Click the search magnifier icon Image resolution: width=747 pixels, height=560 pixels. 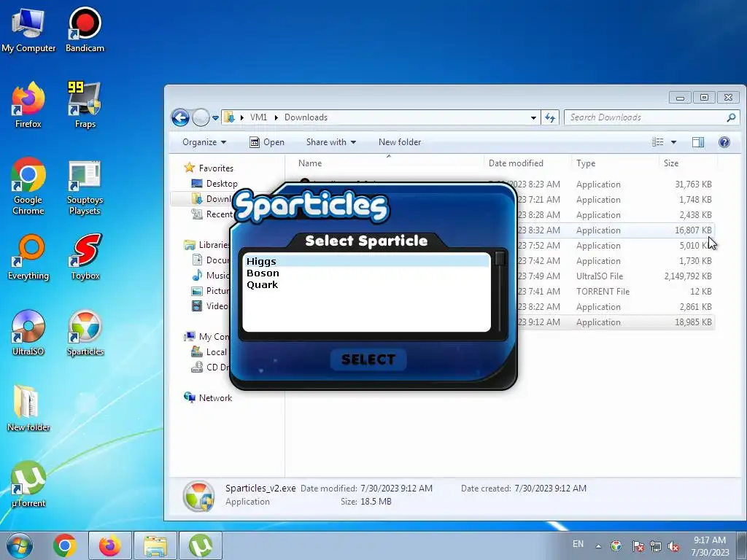click(x=731, y=117)
